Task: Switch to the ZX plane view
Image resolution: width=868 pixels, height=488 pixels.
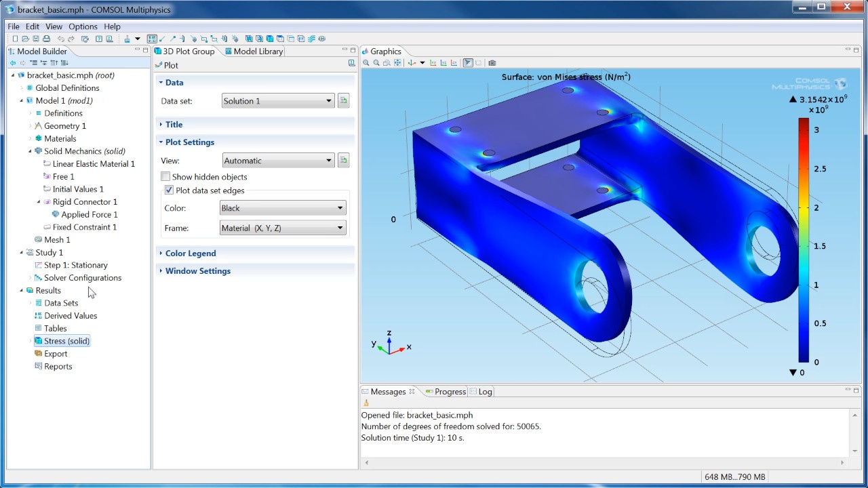Action: [x=454, y=62]
